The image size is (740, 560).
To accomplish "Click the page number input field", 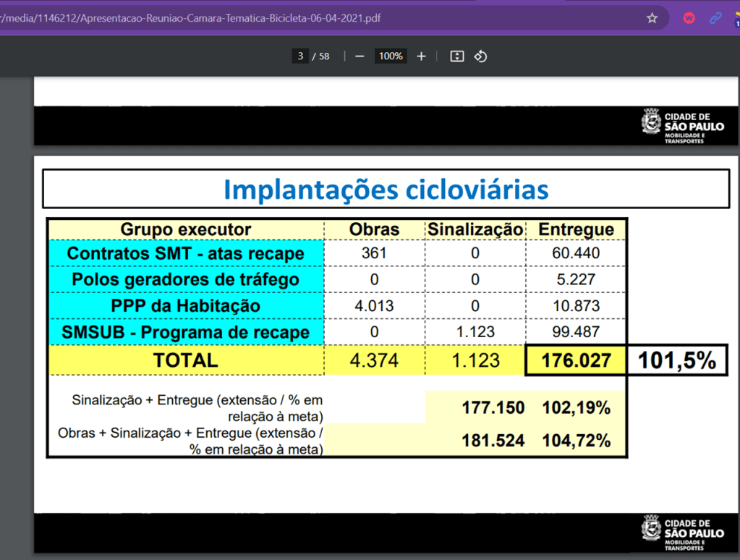I will (x=299, y=56).
